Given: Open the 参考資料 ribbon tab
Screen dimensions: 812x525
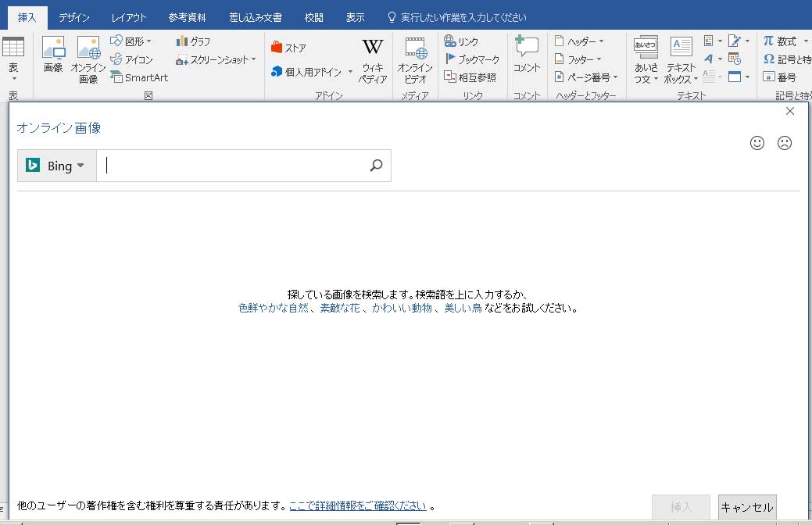Looking at the screenshot, I should (x=187, y=17).
